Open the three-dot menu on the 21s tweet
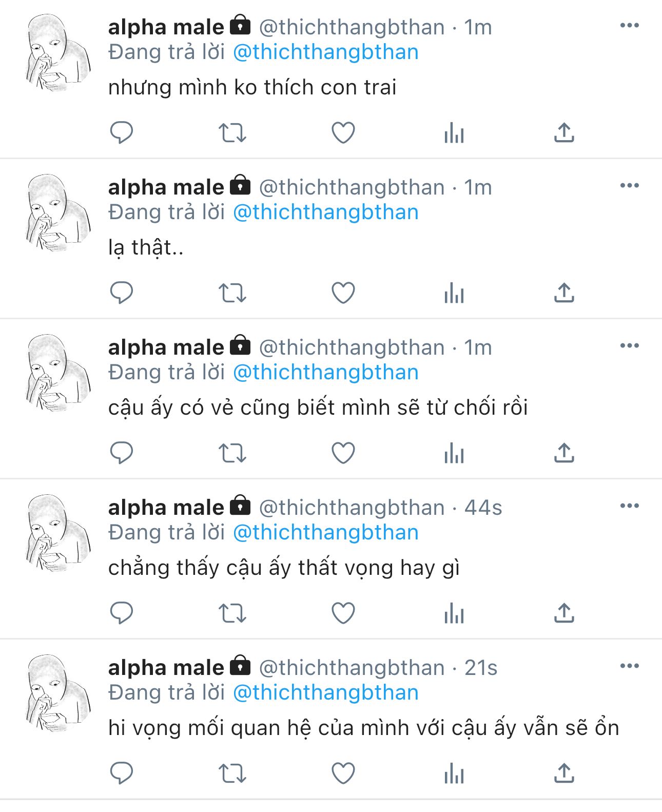The image size is (662, 812). (630, 666)
